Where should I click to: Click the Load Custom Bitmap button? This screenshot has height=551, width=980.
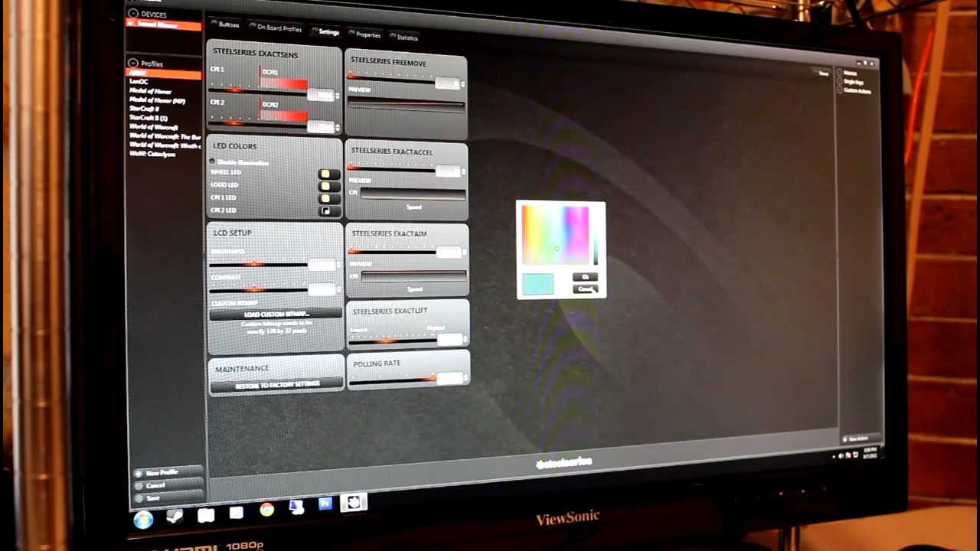(x=276, y=315)
